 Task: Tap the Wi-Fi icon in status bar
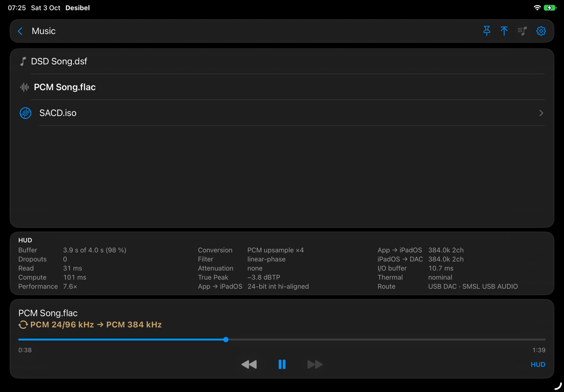click(x=537, y=8)
